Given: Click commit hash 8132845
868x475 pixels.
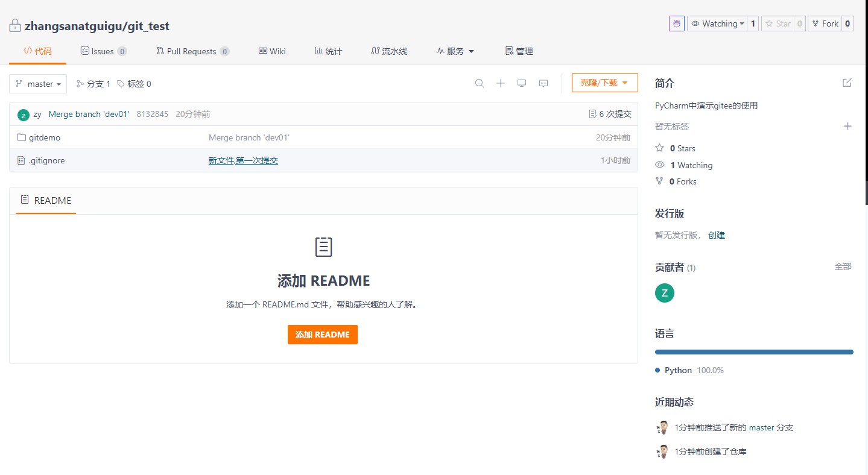Looking at the screenshot, I should coord(153,114).
